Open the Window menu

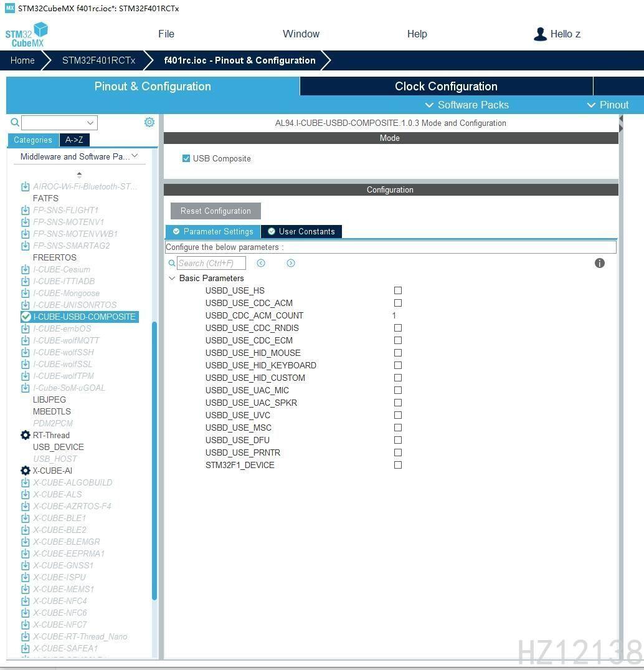(301, 34)
